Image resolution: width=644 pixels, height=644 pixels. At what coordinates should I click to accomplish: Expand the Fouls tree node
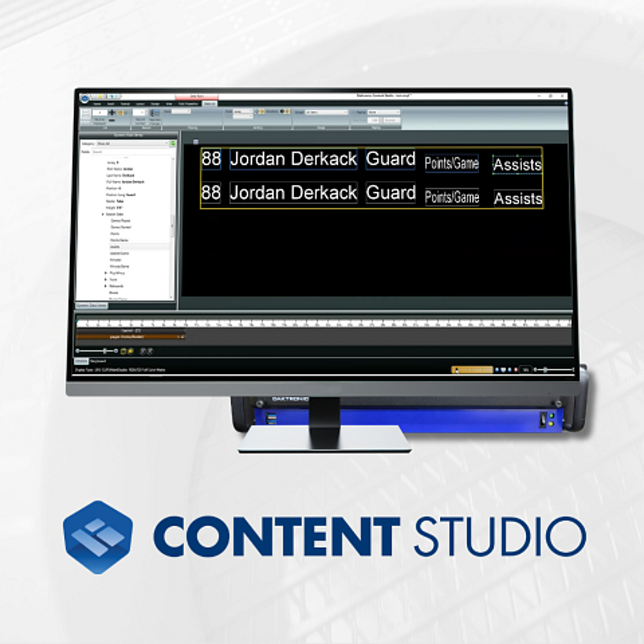[x=105, y=279]
